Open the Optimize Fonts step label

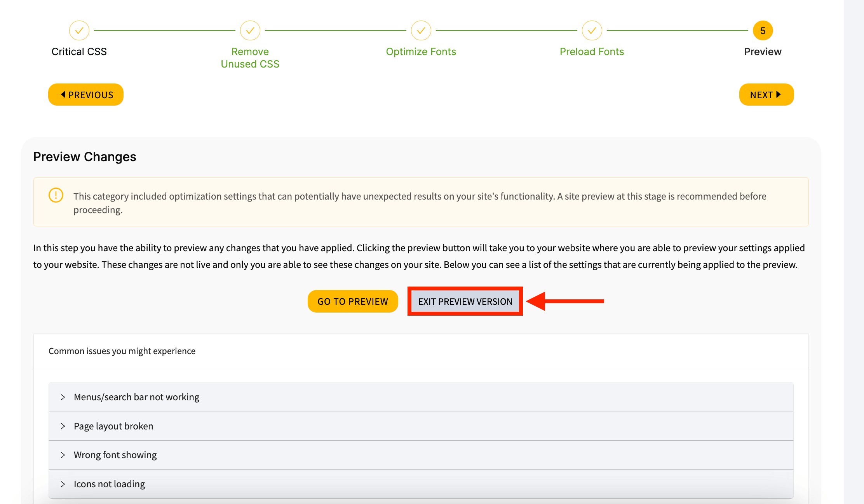(x=421, y=52)
